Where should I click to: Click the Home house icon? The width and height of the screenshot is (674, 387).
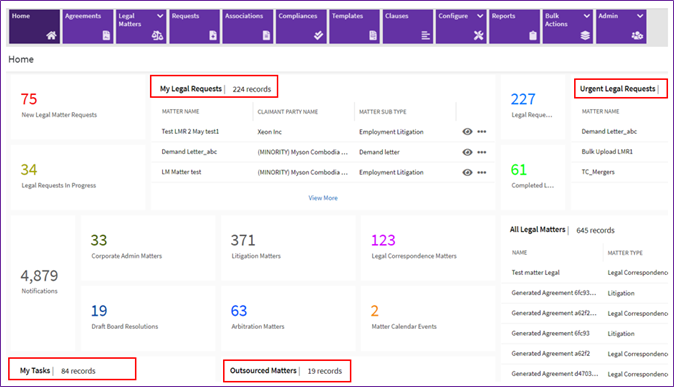click(51, 35)
